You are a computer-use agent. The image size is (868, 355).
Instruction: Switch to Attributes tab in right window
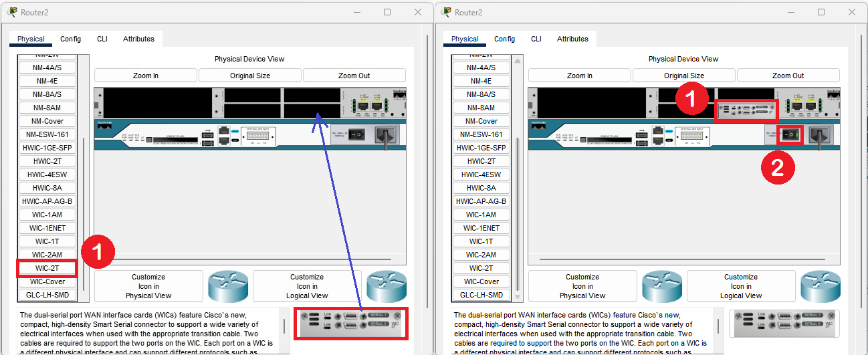pyautogui.click(x=572, y=39)
